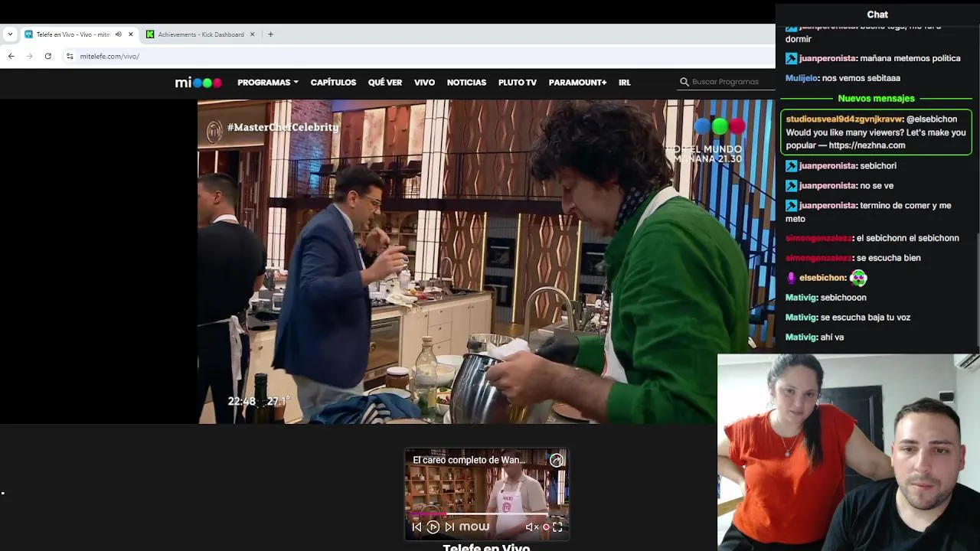The image size is (980, 551).
Task: Click the message 'nos vemos sebitaaa'
Action: pos(861,78)
